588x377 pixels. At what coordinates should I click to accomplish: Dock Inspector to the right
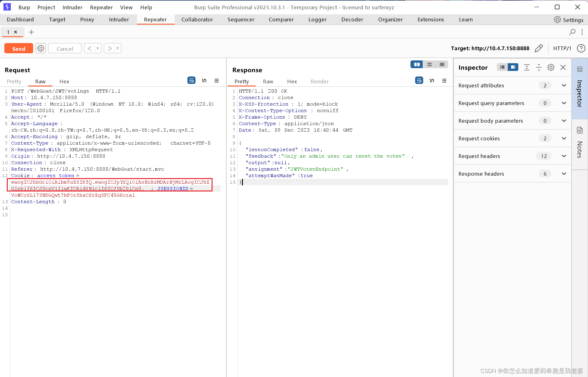click(x=513, y=67)
